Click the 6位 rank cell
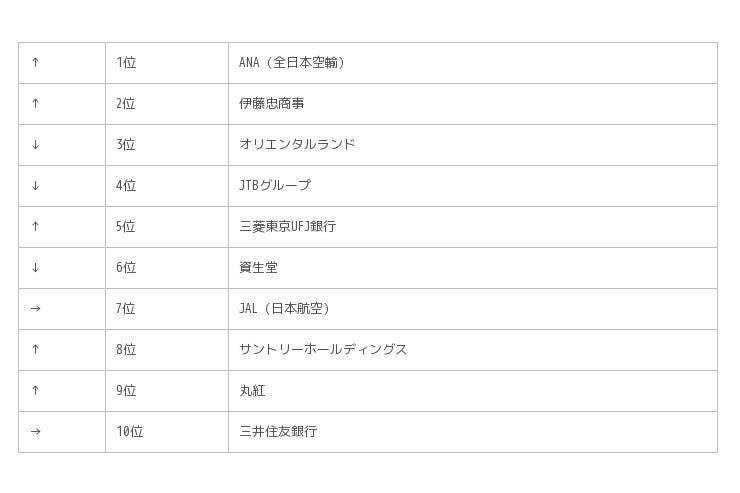 point(125,268)
